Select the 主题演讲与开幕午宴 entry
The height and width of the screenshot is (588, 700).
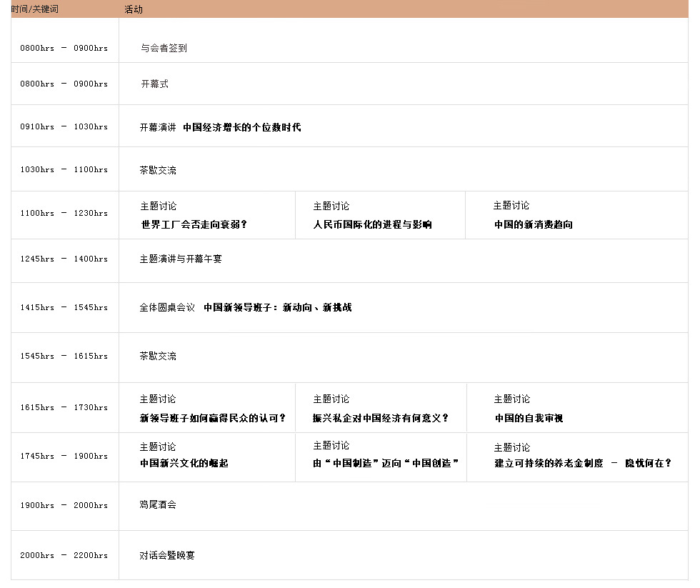[x=181, y=259]
